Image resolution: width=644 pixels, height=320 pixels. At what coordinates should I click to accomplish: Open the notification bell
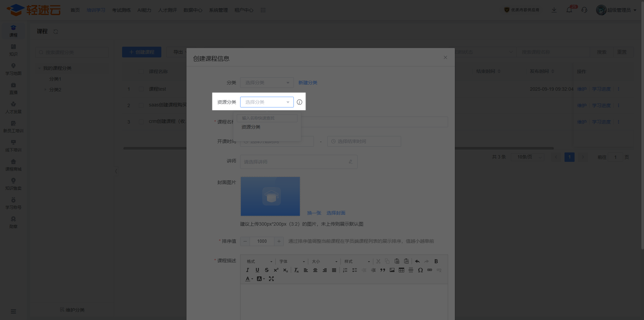pyautogui.click(x=569, y=10)
